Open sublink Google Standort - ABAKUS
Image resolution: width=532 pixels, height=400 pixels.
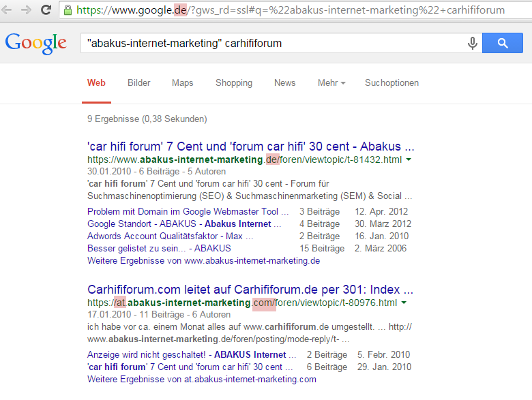coord(184,224)
